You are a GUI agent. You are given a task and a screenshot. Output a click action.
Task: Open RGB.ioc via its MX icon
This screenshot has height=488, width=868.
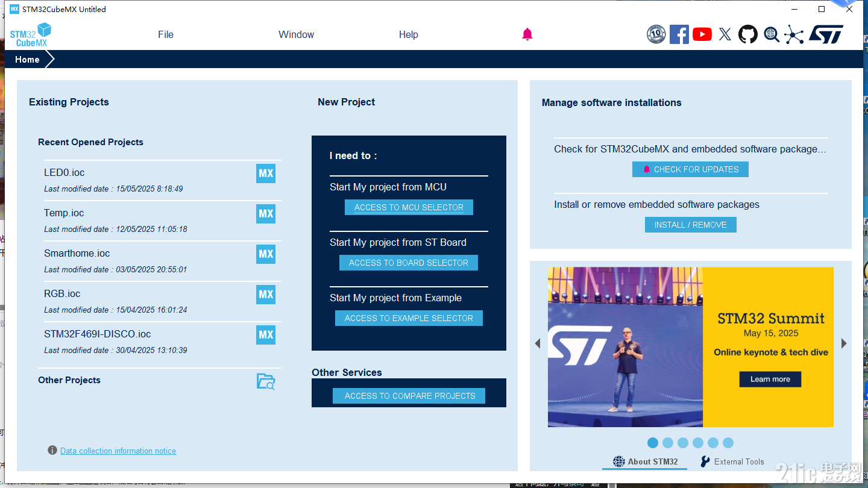(266, 295)
